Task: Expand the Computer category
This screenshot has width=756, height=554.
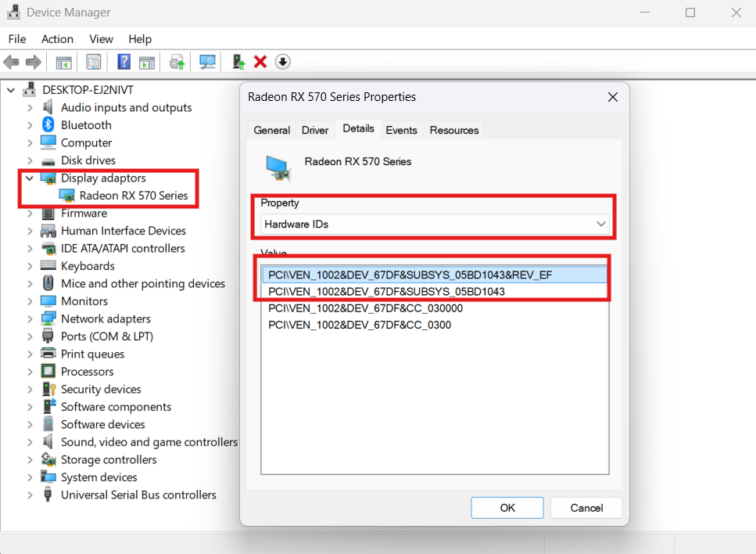Action: [30, 143]
